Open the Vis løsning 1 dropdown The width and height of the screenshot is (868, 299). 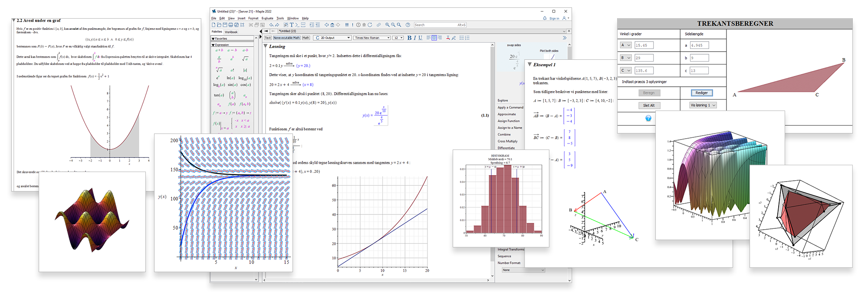[703, 105]
